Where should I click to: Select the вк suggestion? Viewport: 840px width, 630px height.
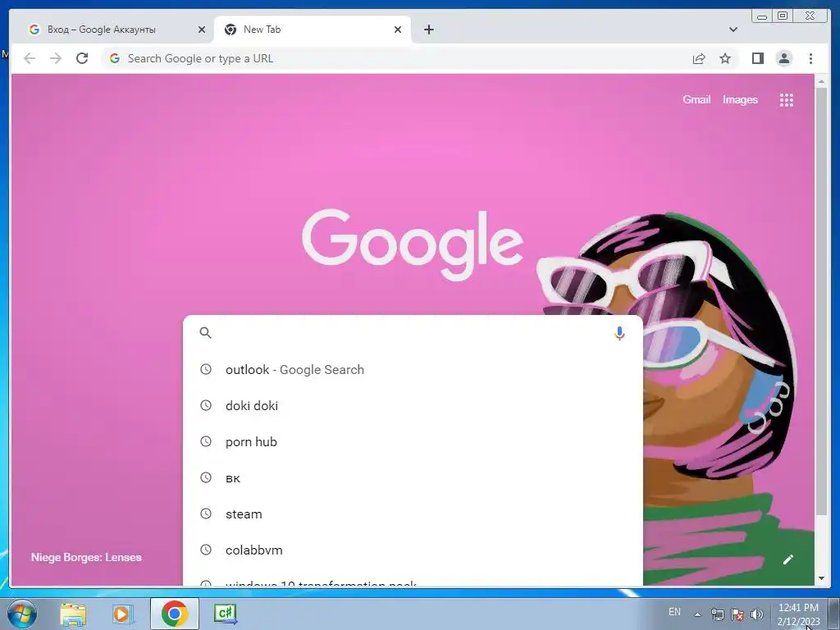pyautogui.click(x=413, y=478)
